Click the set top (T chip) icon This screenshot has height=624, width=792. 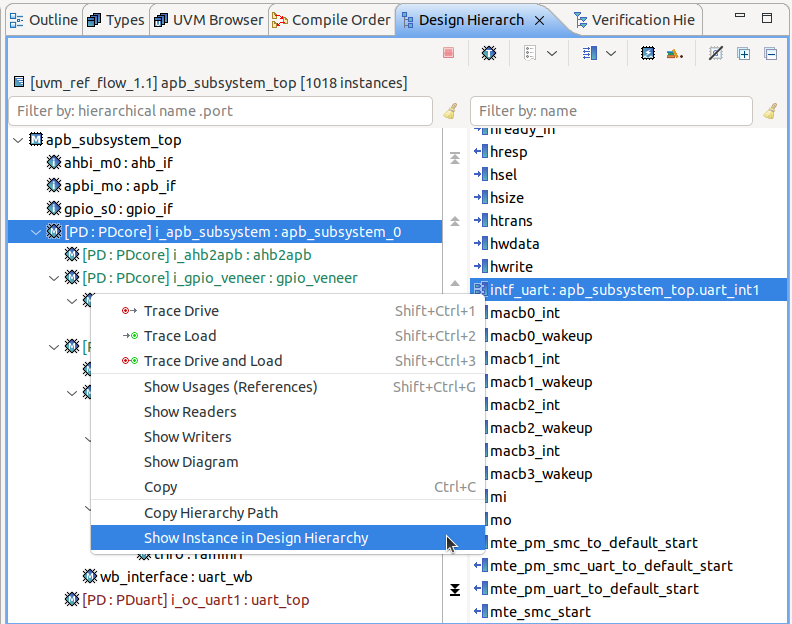(488, 53)
